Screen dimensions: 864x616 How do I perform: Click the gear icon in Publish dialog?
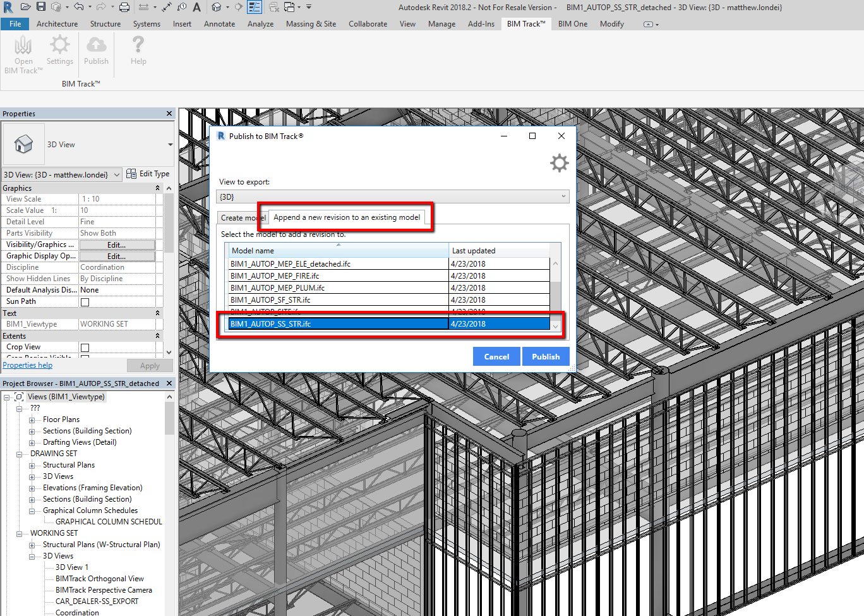pyautogui.click(x=559, y=163)
